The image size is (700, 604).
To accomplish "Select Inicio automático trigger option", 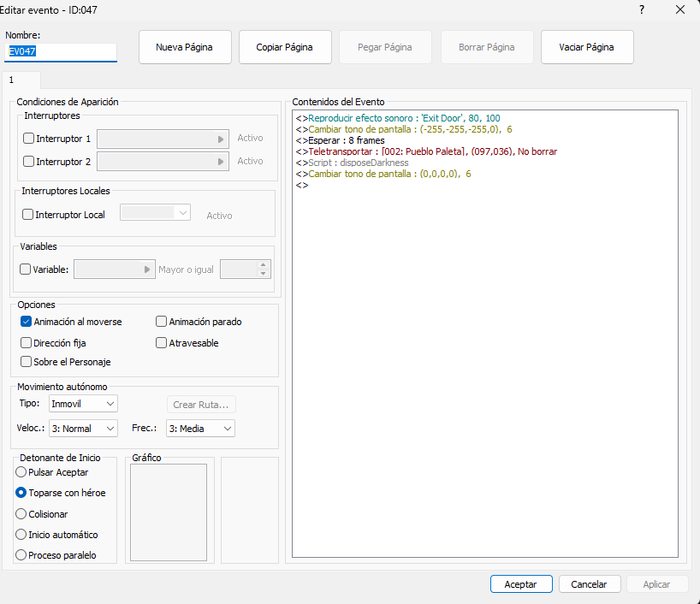I will click(x=21, y=535).
